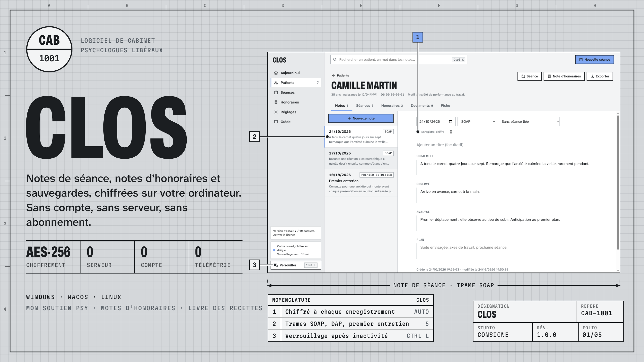This screenshot has height=362, width=644.
Task: Lock the vault with Verrouiller
Action: (x=296, y=265)
